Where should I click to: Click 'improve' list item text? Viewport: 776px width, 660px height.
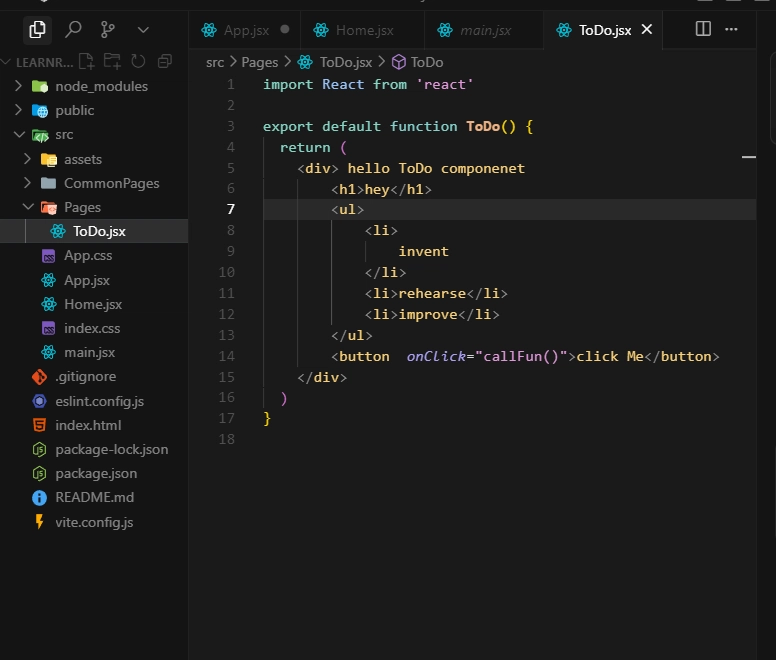click(x=428, y=315)
